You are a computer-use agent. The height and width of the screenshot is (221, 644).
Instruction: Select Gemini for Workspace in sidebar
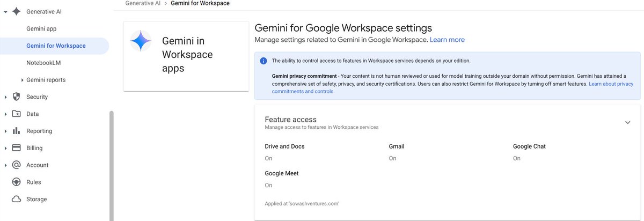click(x=54, y=46)
